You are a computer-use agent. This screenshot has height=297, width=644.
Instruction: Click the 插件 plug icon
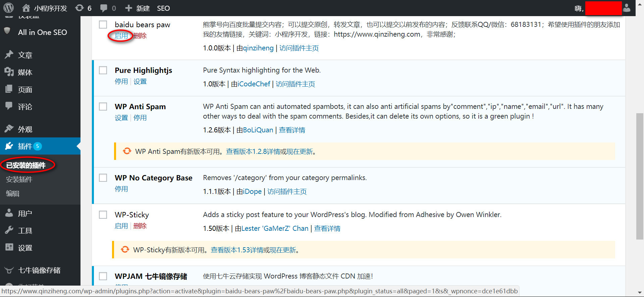point(9,146)
